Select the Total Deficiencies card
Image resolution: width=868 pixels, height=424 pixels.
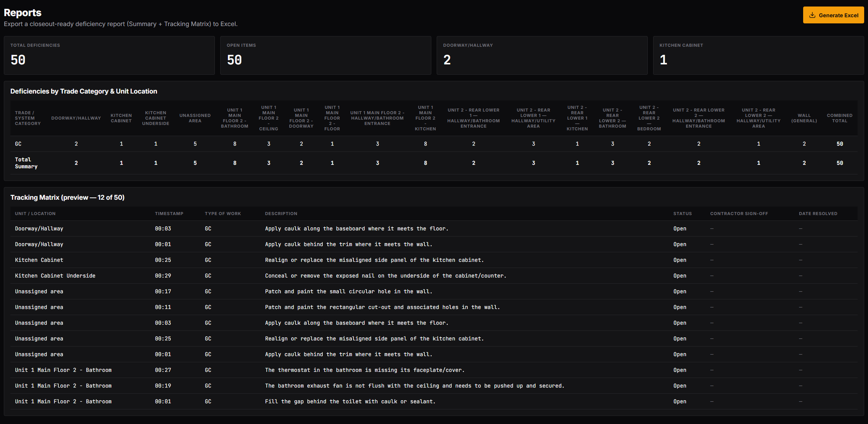pos(109,56)
